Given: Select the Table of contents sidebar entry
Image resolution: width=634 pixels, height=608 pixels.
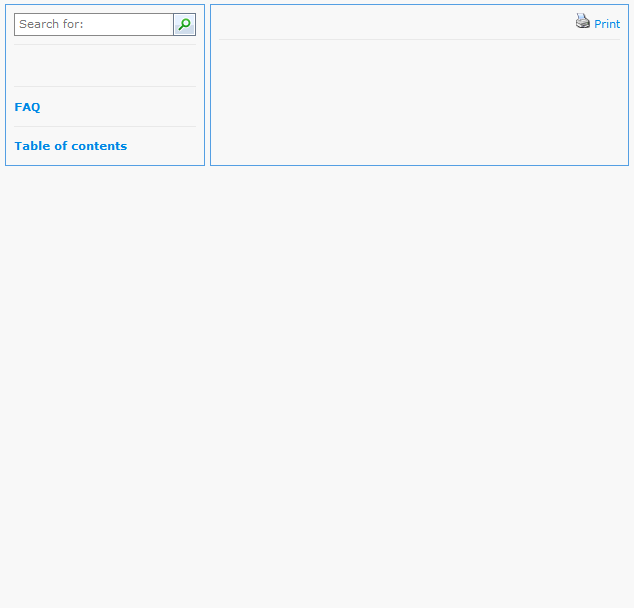Looking at the screenshot, I should (x=71, y=146).
